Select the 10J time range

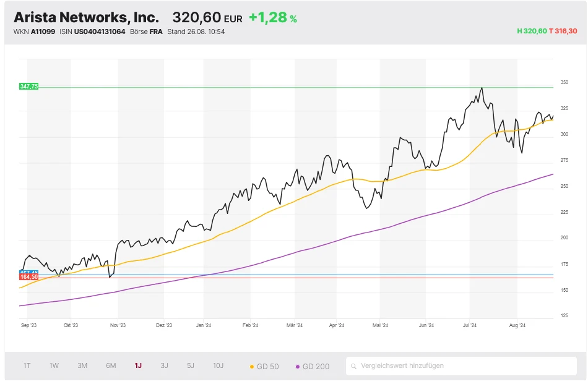(x=217, y=365)
